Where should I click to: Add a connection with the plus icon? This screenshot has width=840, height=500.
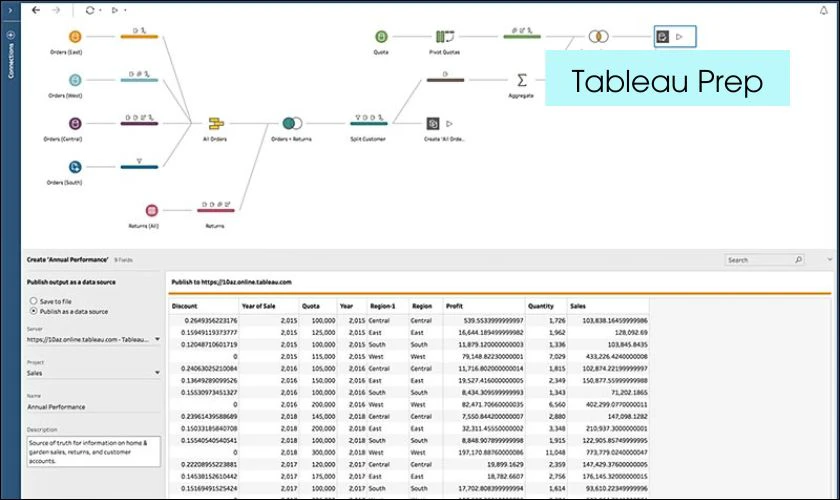point(11,35)
